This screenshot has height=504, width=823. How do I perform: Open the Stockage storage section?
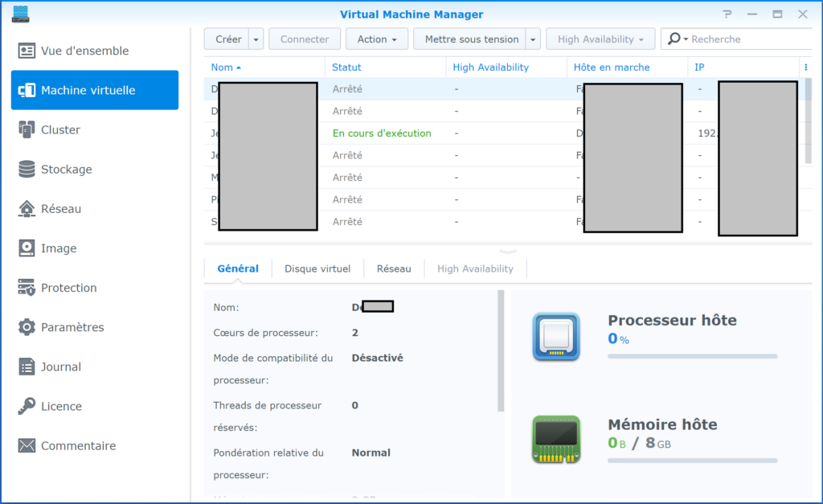(x=66, y=170)
